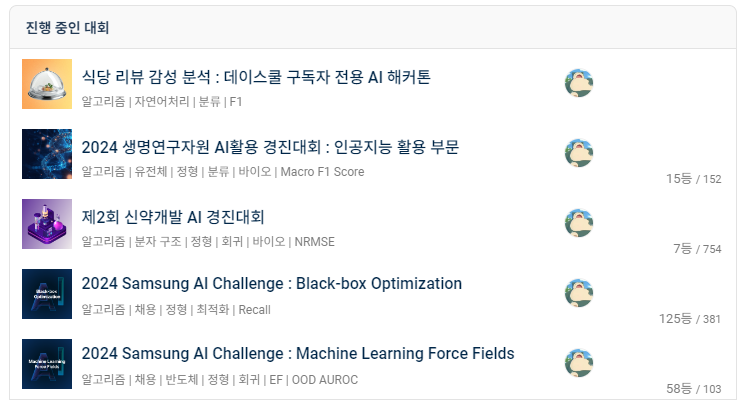Viewport: 746px width, 409px height.
Task: Click the 15등 / 152 ranking text
Action: coord(693,179)
